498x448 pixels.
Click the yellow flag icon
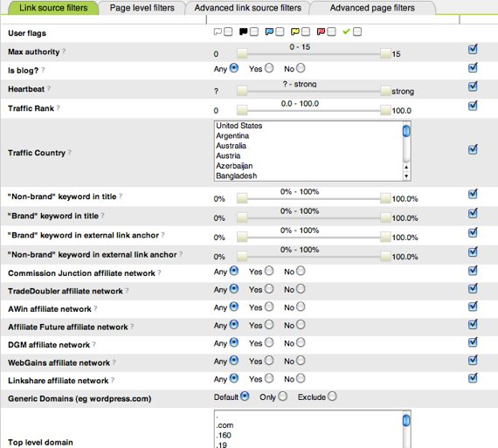pyautogui.click(x=295, y=31)
